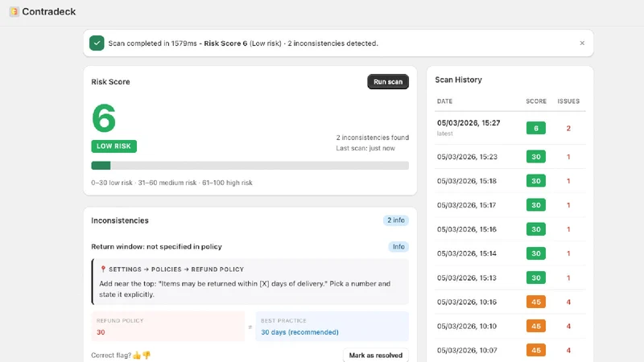Click the LOW RISK badge

114,146
